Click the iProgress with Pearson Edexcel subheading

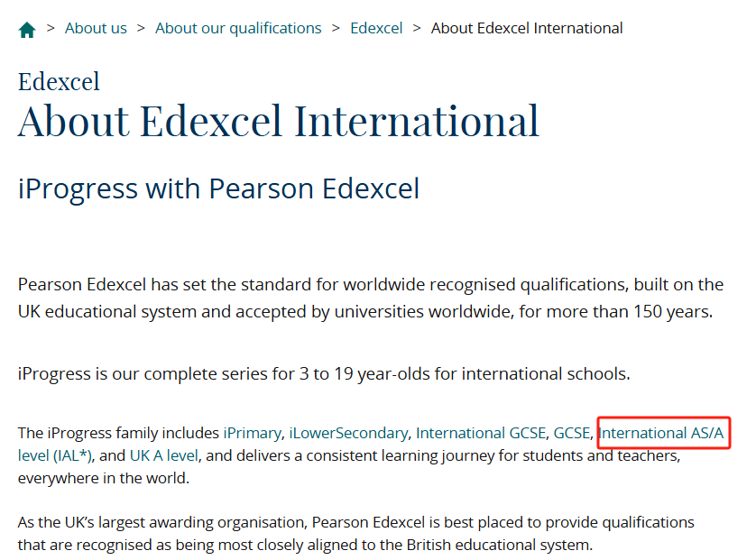(x=218, y=188)
